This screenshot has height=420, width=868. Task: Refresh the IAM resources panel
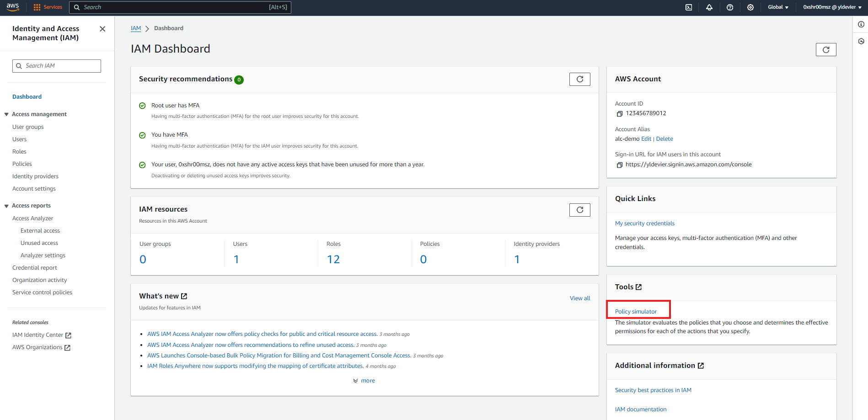[x=579, y=210]
